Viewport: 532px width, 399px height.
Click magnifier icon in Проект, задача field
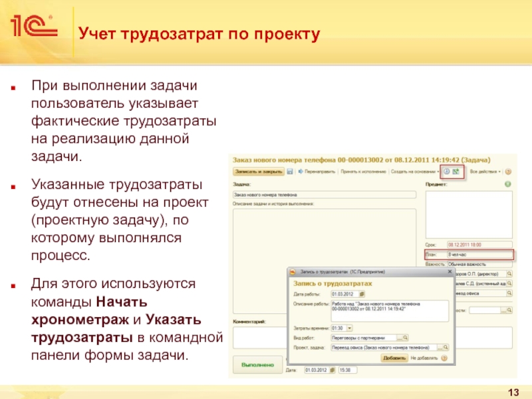446,347
